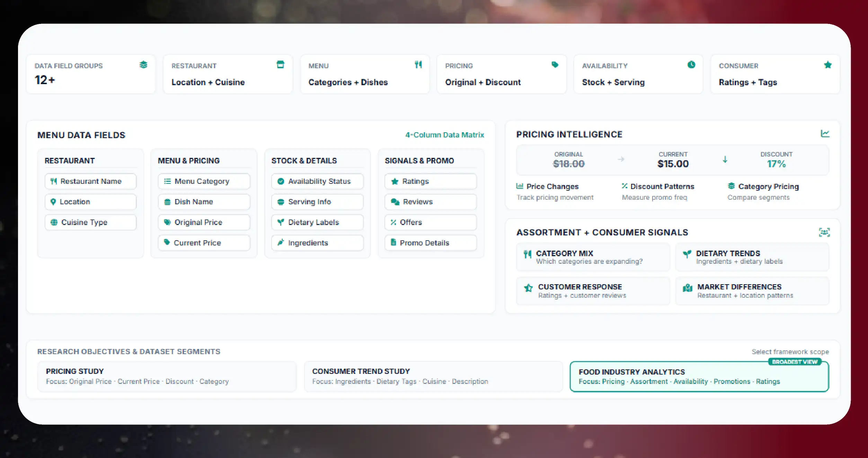Select the Consumer Trend Study segment
The height and width of the screenshot is (458, 868).
tap(433, 376)
